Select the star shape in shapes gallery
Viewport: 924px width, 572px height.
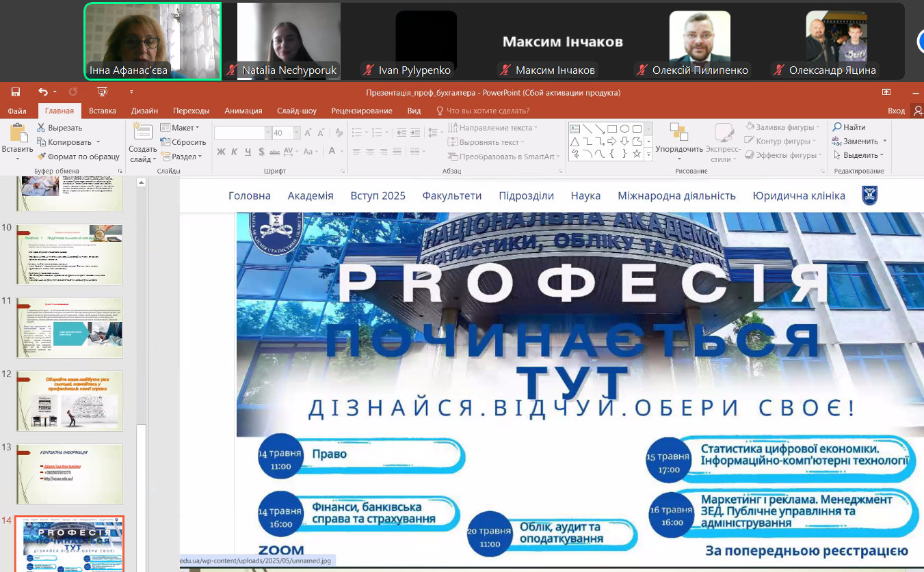[x=637, y=154]
